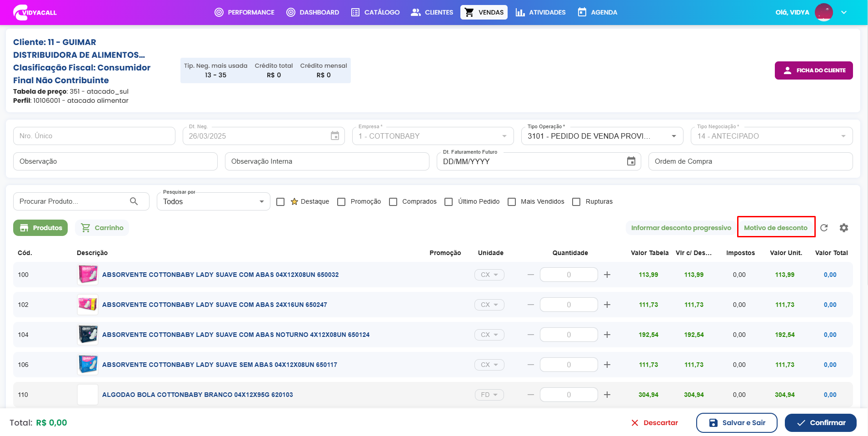Viewport: 868px width, 436px height.
Task: Open the Dt. Neg. calendar icon
Action: [x=335, y=136]
